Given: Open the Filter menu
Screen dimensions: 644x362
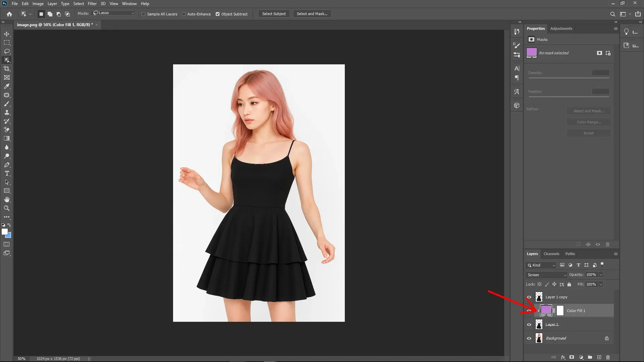Looking at the screenshot, I should [x=92, y=4].
